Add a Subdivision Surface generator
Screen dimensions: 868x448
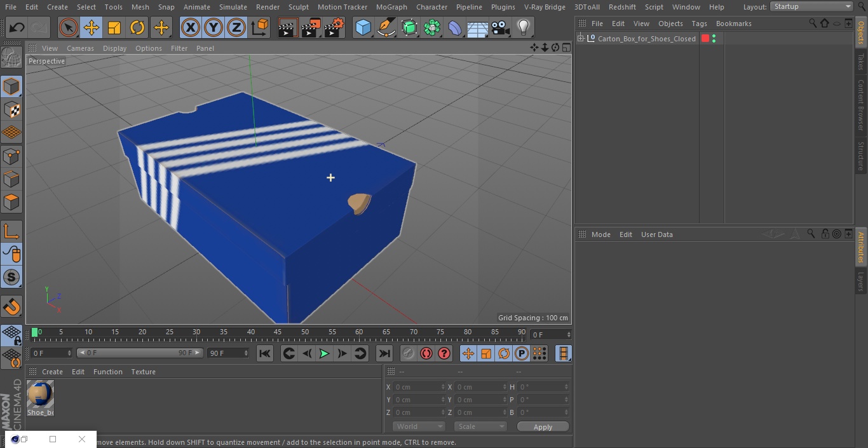point(409,27)
